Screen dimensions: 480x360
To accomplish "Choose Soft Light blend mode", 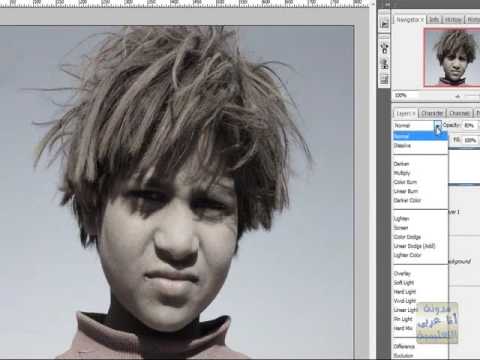I will tap(420, 283).
